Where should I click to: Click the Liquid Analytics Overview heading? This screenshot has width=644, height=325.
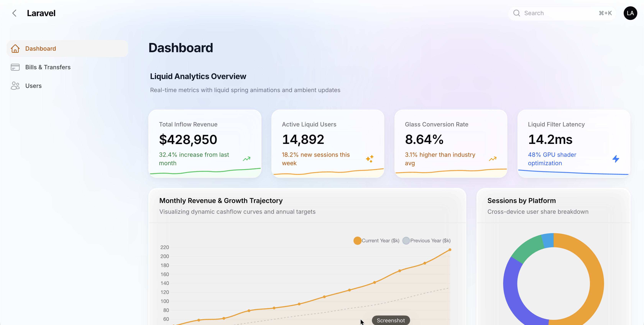[198, 76]
